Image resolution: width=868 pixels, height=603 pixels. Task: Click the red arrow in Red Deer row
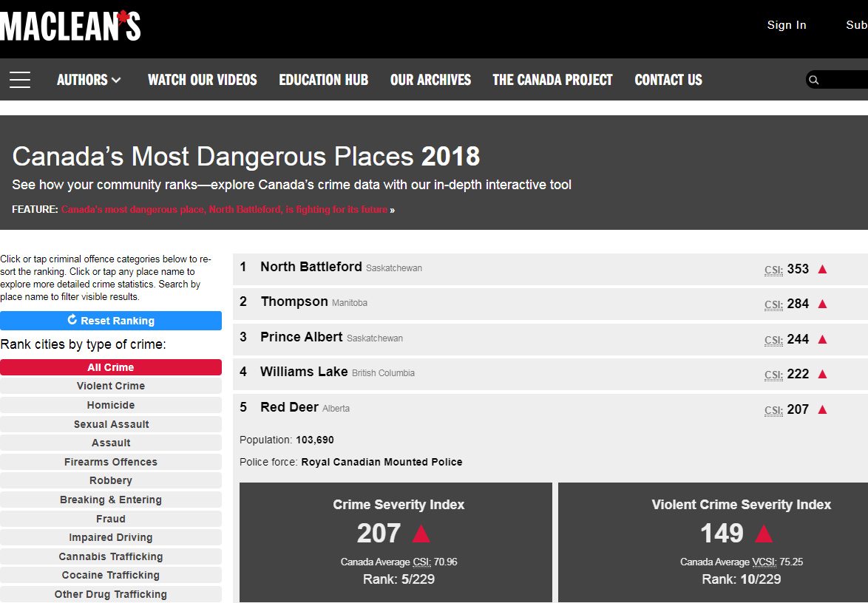(x=823, y=409)
